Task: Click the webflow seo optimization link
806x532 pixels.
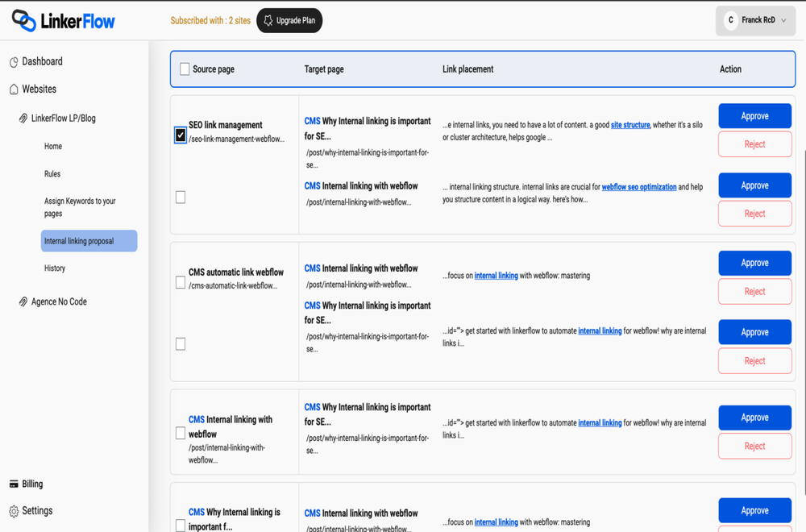Action: (639, 186)
